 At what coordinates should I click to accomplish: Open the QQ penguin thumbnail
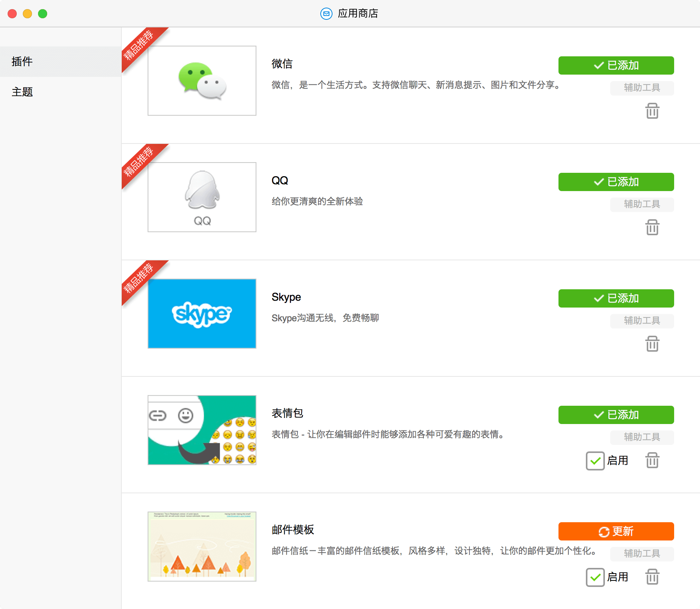point(202,197)
